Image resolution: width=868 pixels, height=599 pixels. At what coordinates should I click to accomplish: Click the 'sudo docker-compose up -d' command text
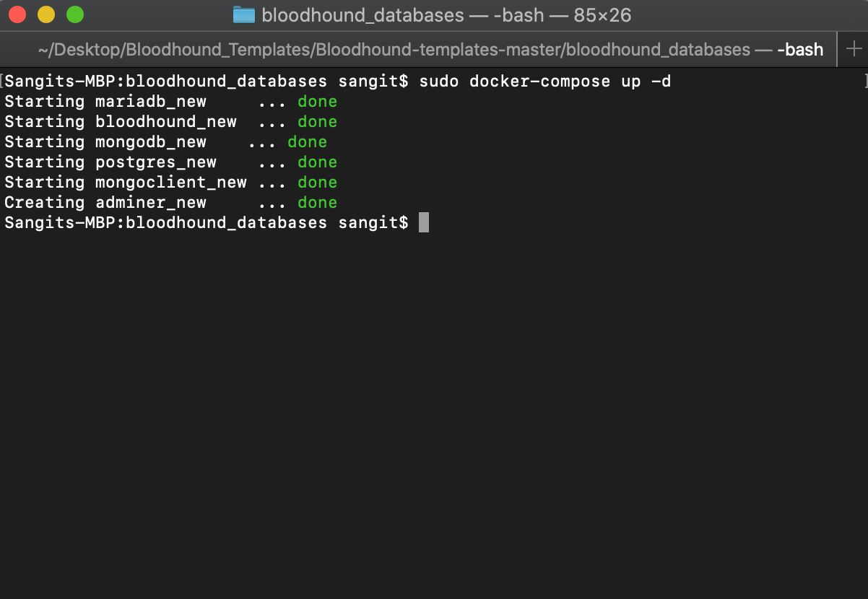pyautogui.click(x=544, y=82)
